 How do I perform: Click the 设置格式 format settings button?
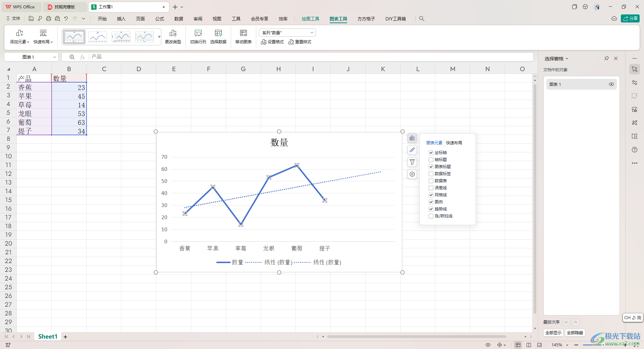[x=272, y=42]
